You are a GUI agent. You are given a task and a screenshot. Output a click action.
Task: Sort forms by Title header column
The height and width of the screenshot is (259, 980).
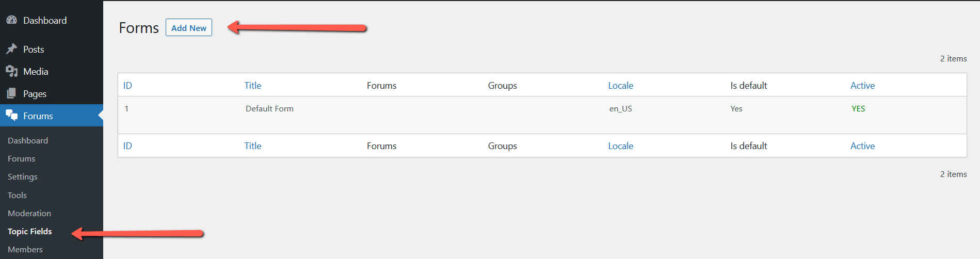coord(253,86)
